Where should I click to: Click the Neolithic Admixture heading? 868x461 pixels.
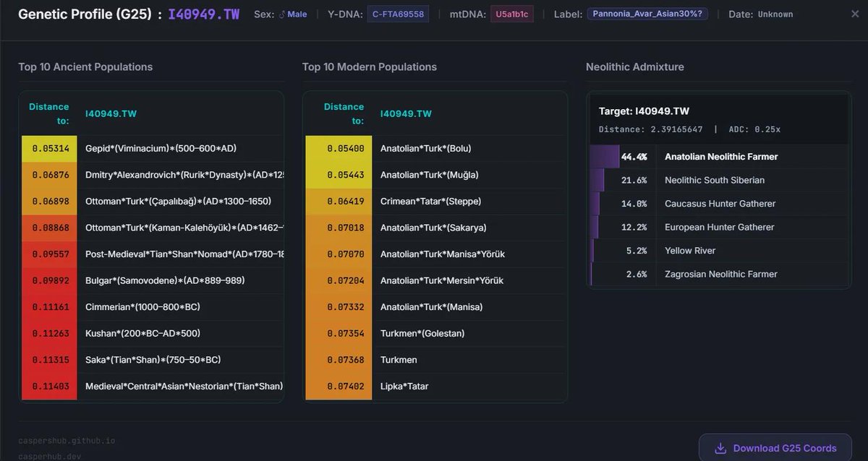pos(635,66)
